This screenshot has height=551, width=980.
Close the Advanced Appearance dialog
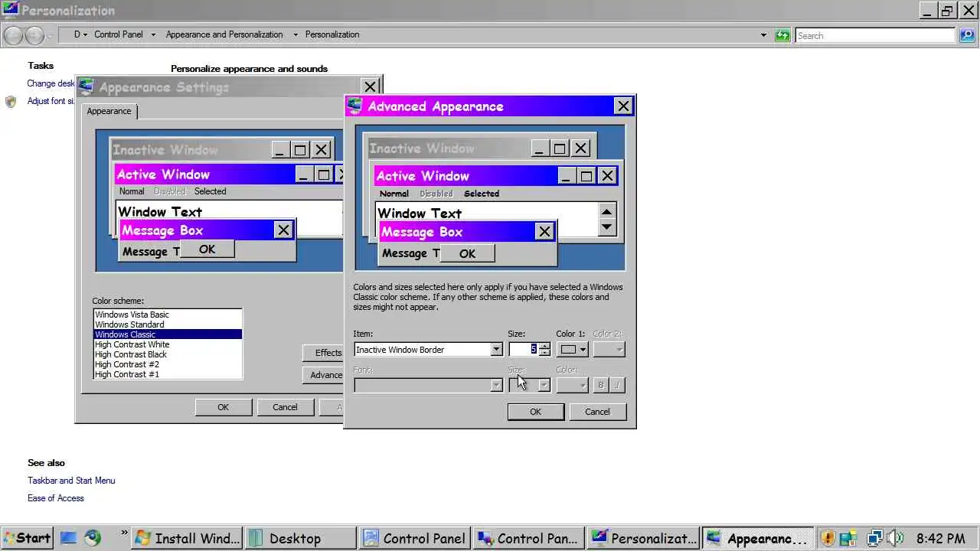623,106
